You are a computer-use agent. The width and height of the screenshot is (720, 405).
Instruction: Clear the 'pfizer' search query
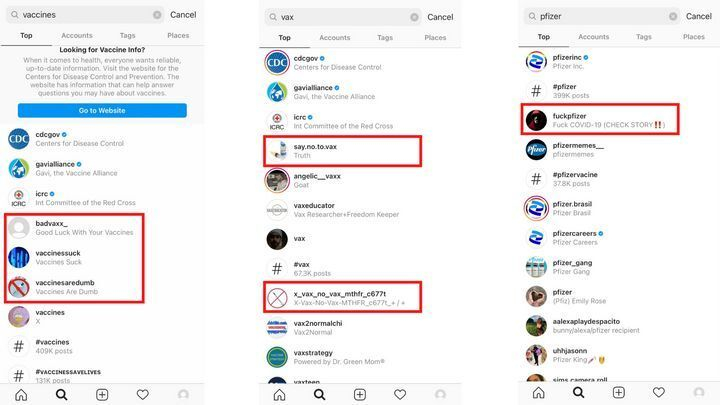tap(673, 17)
